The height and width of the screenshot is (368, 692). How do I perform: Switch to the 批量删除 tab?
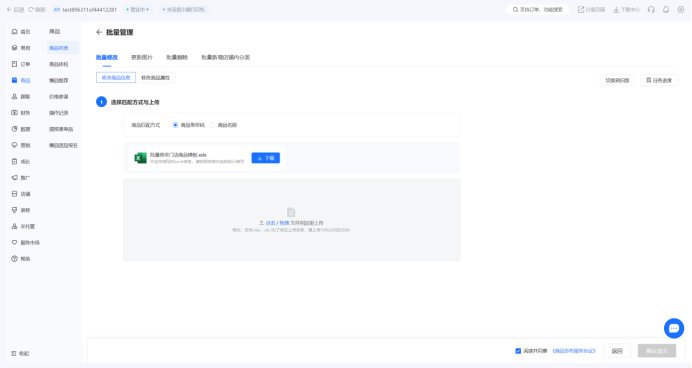tap(177, 57)
